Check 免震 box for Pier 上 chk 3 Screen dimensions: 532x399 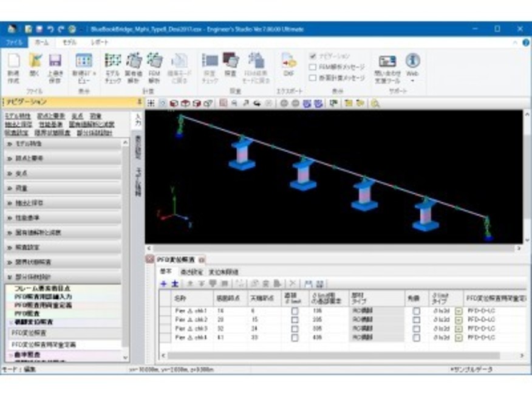tap(416, 329)
